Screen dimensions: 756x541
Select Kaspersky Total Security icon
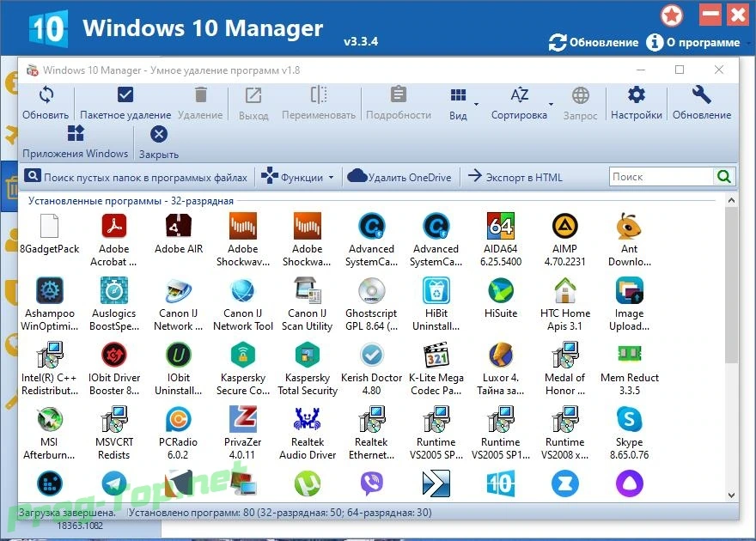[x=308, y=355]
